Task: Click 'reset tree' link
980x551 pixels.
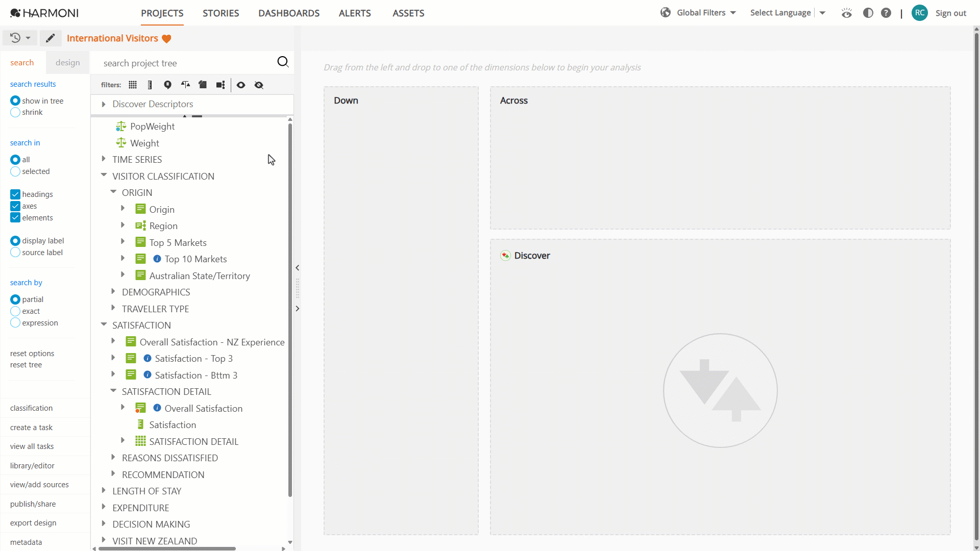Action: (x=26, y=365)
